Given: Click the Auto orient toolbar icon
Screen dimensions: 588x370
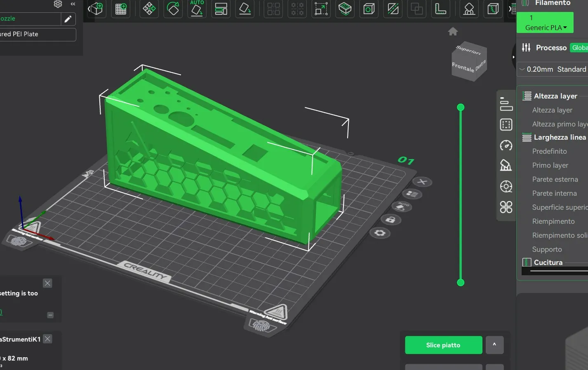Looking at the screenshot, I should click(197, 9).
